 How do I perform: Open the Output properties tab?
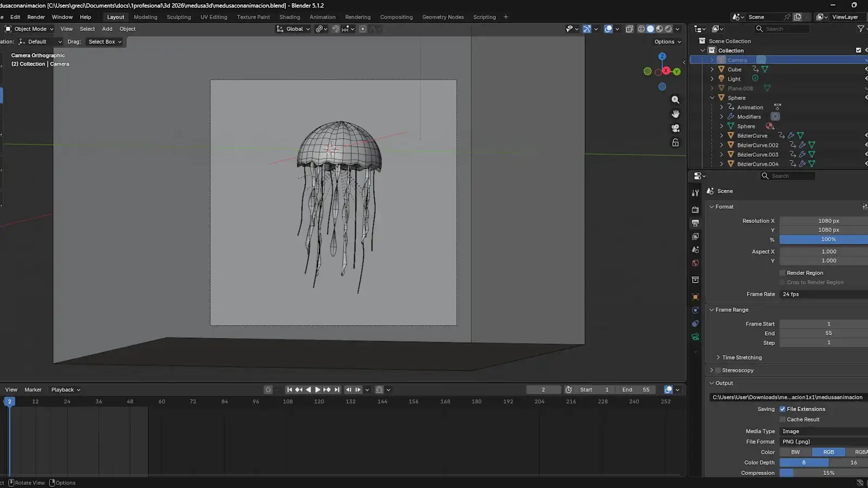tap(695, 223)
